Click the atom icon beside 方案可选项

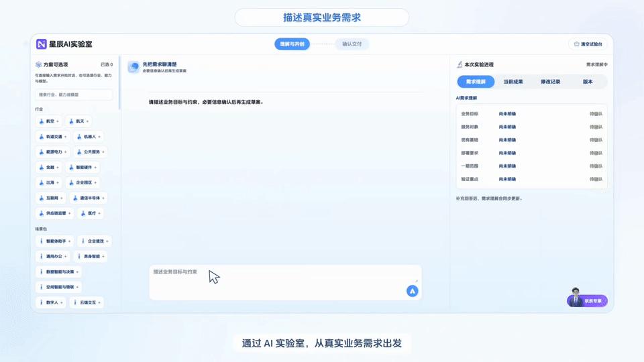pyautogui.click(x=39, y=64)
